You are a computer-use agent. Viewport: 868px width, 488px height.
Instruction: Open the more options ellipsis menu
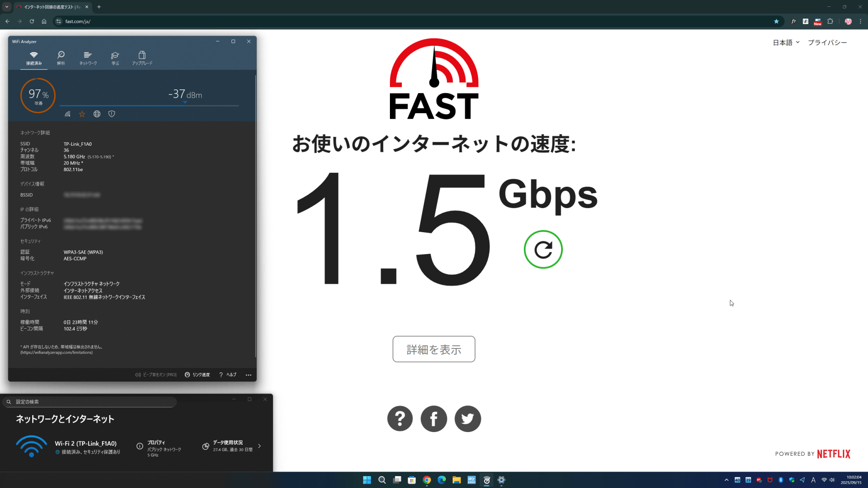(248, 375)
